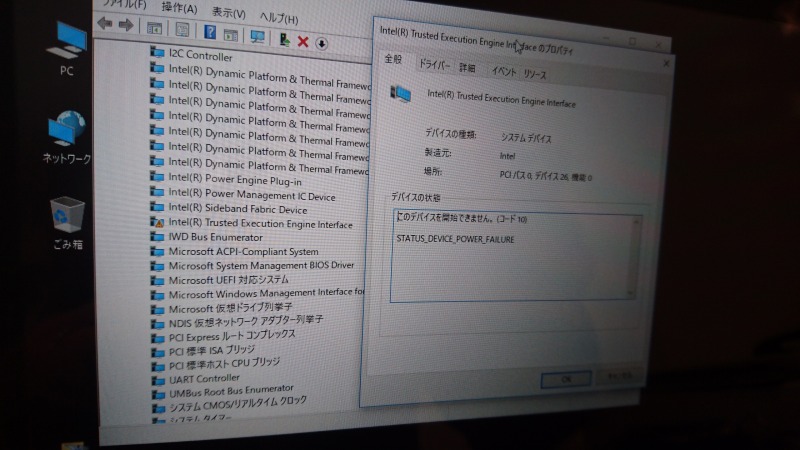
Task: Click the Forward arrow in Device Manager toolbar
Action: click(126, 24)
